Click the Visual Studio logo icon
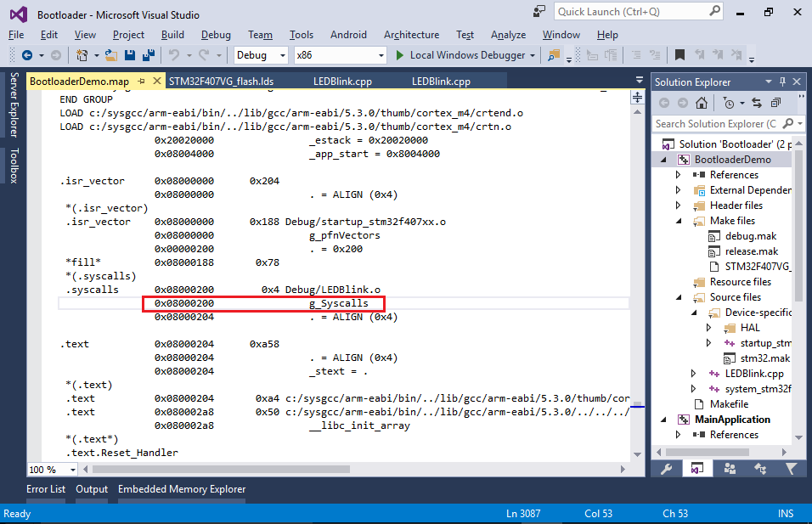The image size is (812, 524). click(x=19, y=14)
